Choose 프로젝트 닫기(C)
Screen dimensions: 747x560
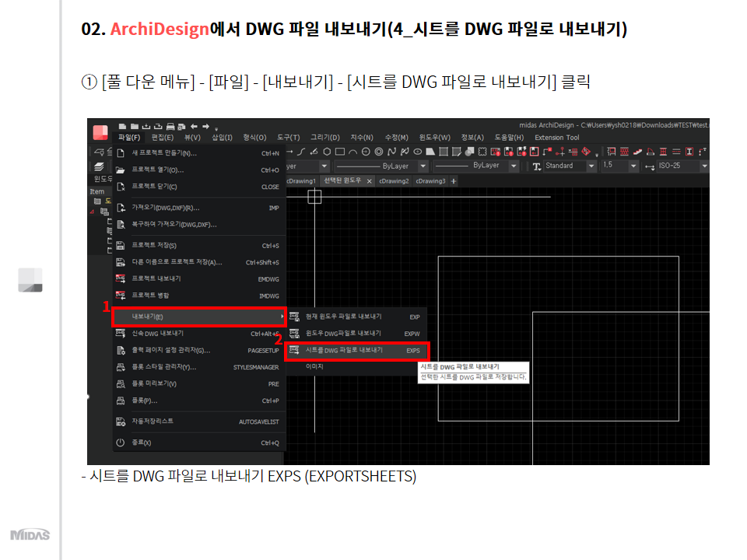200,187
